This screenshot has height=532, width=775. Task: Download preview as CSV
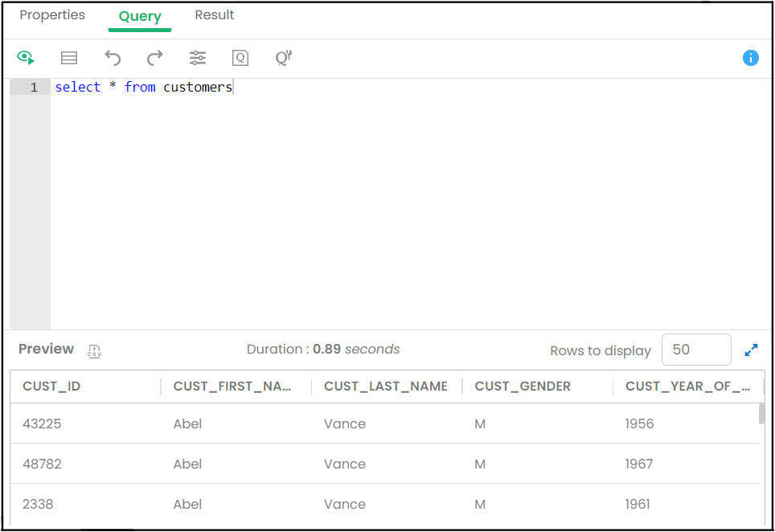click(x=94, y=350)
